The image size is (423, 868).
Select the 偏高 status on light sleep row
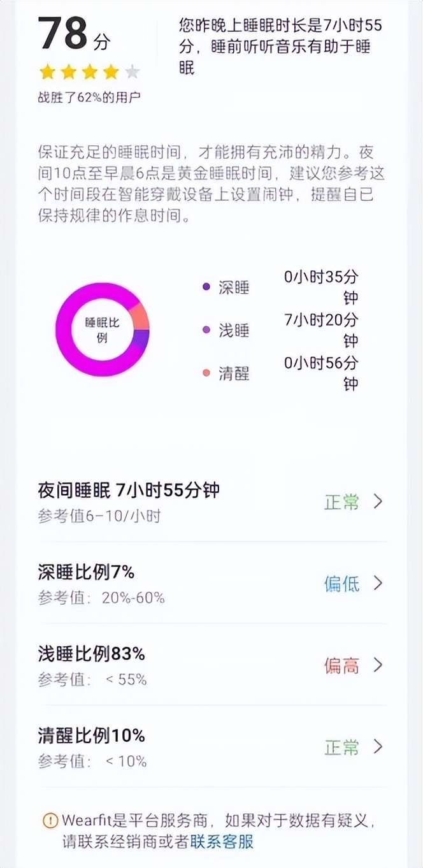(342, 666)
